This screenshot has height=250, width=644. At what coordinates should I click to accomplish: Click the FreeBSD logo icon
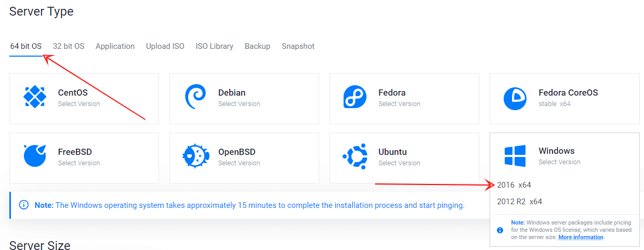click(x=35, y=156)
